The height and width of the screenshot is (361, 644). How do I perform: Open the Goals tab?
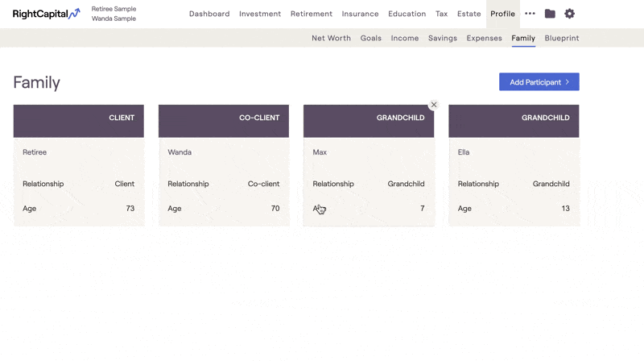tap(370, 38)
